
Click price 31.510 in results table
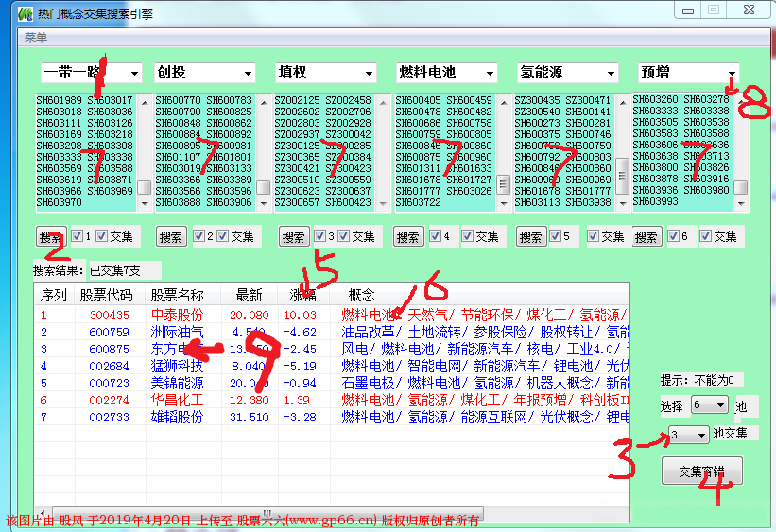pos(249,417)
